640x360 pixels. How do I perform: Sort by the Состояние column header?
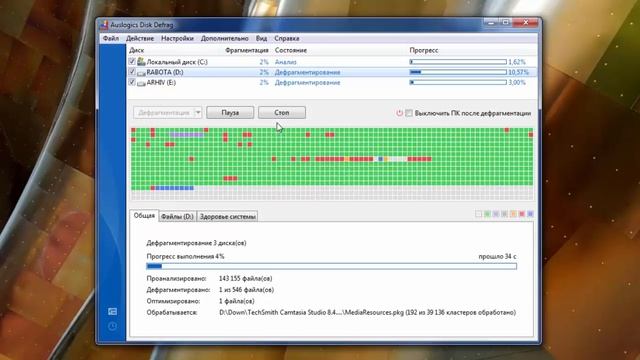click(291, 50)
